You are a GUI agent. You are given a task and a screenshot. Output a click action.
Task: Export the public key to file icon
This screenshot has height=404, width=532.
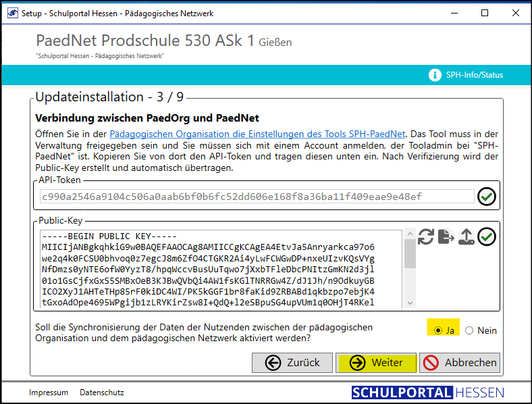[446, 236]
